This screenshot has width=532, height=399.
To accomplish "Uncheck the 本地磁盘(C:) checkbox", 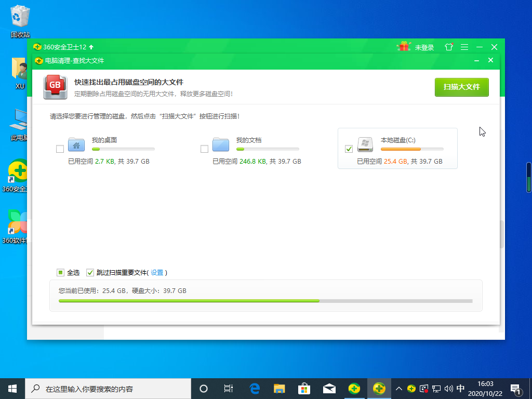I will coord(349,149).
